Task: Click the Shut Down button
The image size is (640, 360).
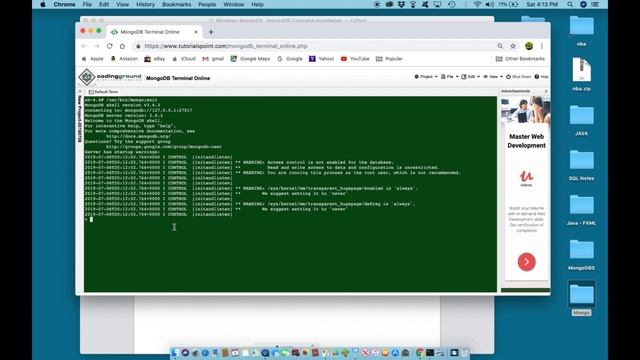Action: click(518, 77)
